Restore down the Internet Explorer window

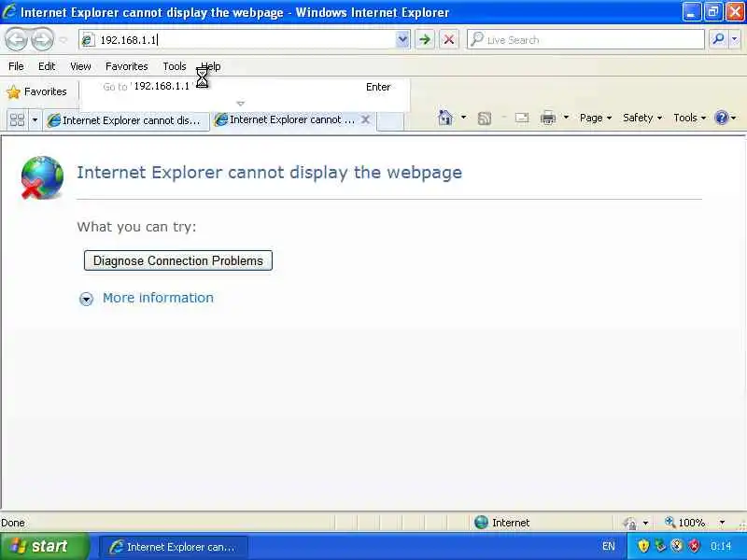713,12
